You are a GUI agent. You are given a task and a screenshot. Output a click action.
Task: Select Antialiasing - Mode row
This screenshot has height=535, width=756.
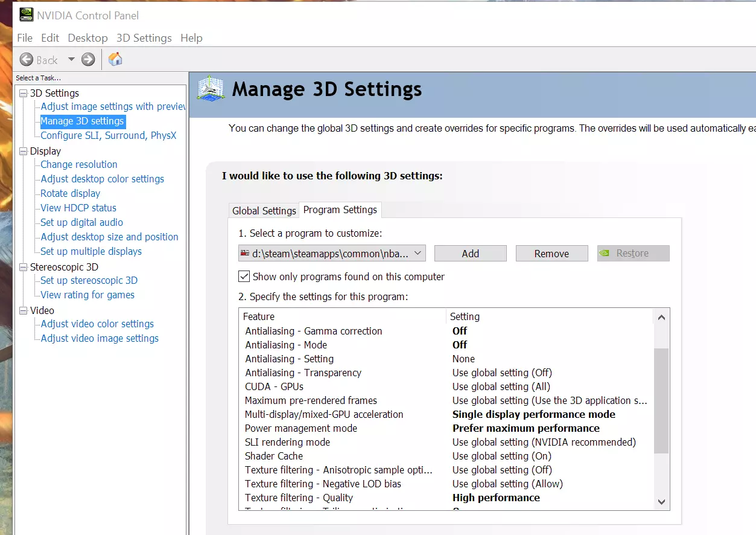point(446,345)
